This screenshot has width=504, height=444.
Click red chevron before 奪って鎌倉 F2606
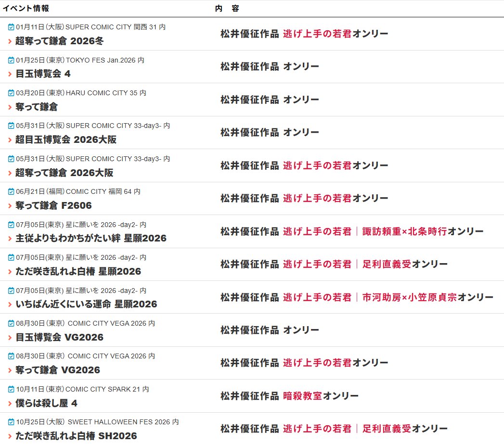[10, 205]
